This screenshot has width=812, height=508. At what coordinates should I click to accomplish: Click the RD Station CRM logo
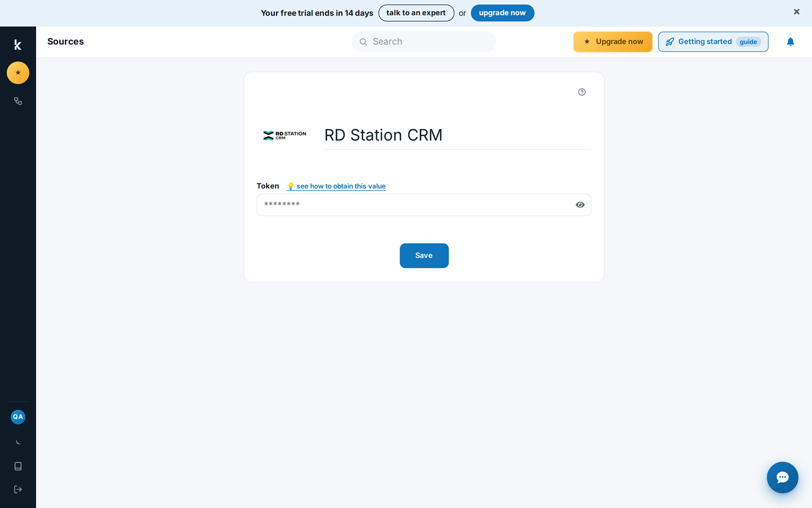pos(285,135)
